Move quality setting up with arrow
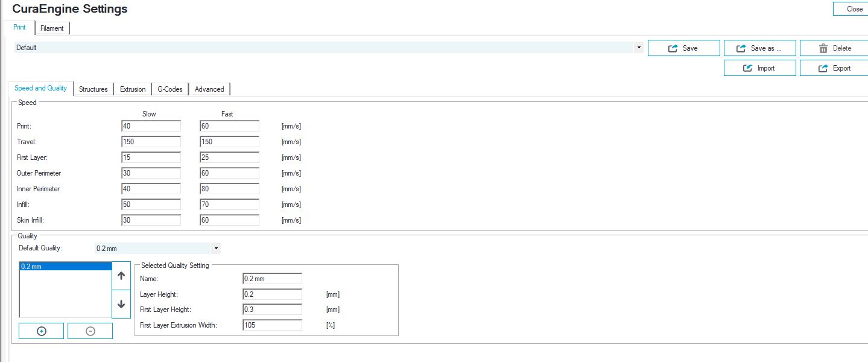 pos(121,276)
